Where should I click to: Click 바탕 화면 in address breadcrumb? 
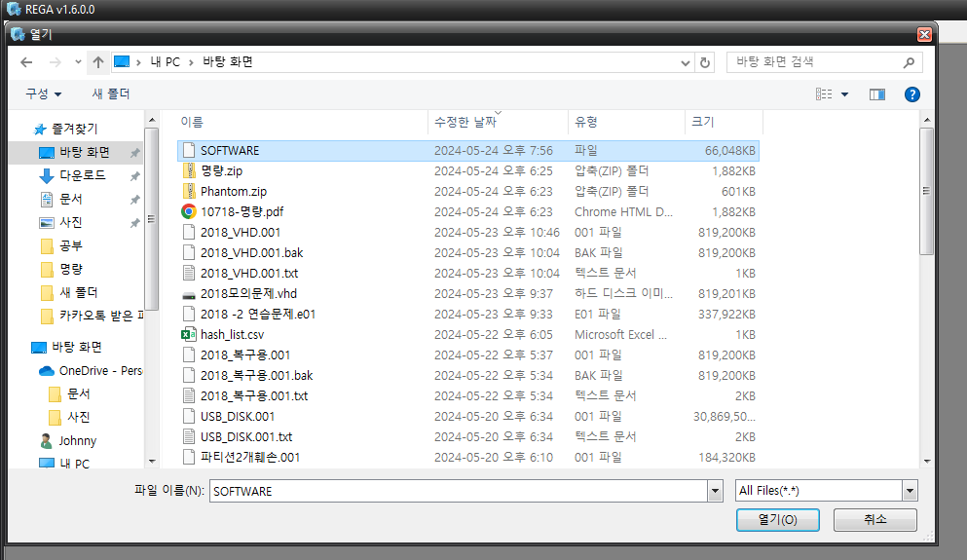tap(228, 62)
